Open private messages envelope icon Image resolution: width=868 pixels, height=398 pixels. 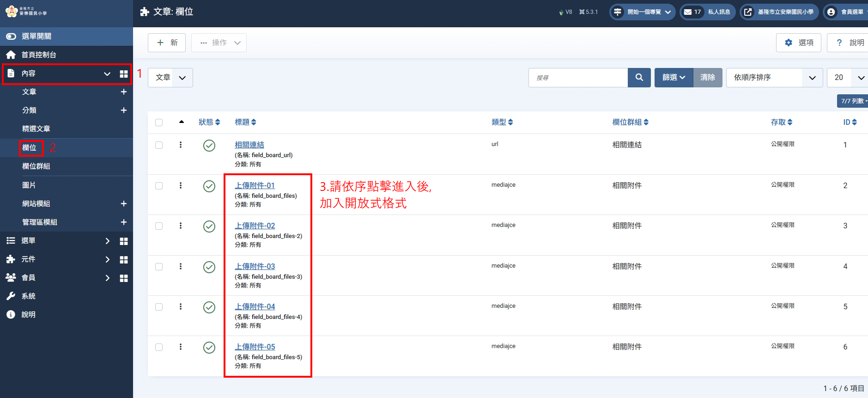pyautogui.click(x=688, y=12)
